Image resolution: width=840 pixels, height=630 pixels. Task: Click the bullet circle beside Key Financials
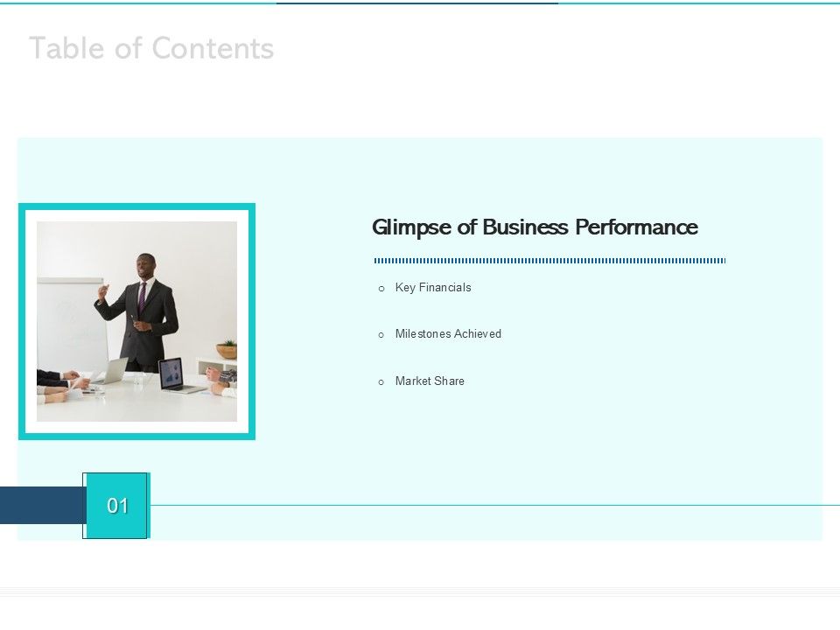click(x=381, y=289)
